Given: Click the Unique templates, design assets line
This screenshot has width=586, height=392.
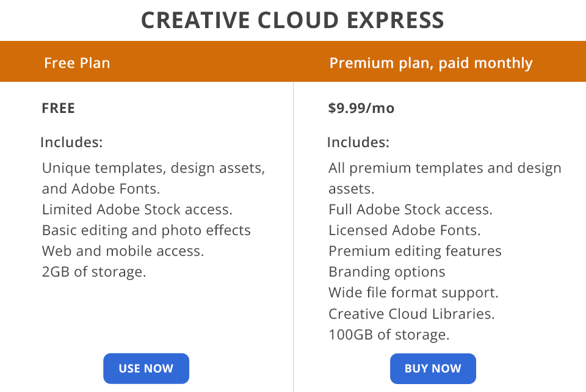Looking at the screenshot, I should tap(153, 168).
